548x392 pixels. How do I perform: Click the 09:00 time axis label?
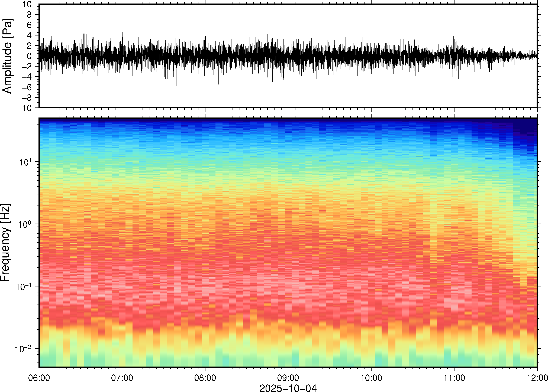(288, 378)
